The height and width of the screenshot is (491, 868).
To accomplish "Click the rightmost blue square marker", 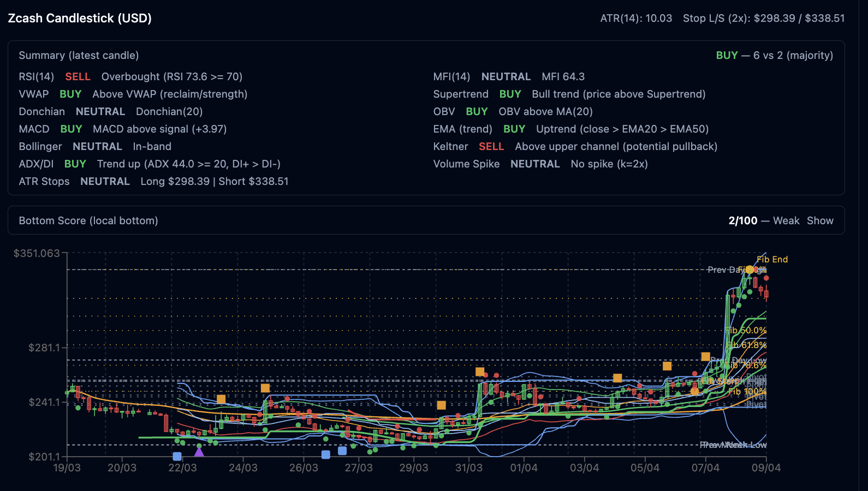I will point(342,451).
